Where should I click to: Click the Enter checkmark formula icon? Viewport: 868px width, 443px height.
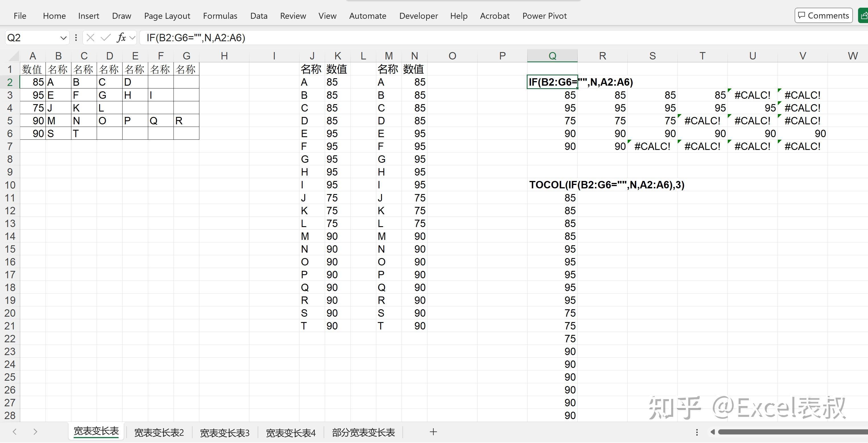(x=106, y=38)
